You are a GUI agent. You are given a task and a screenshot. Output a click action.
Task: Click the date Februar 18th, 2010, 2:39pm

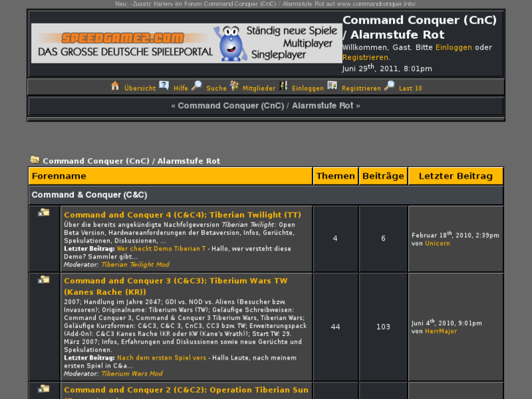click(x=455, y=235)
